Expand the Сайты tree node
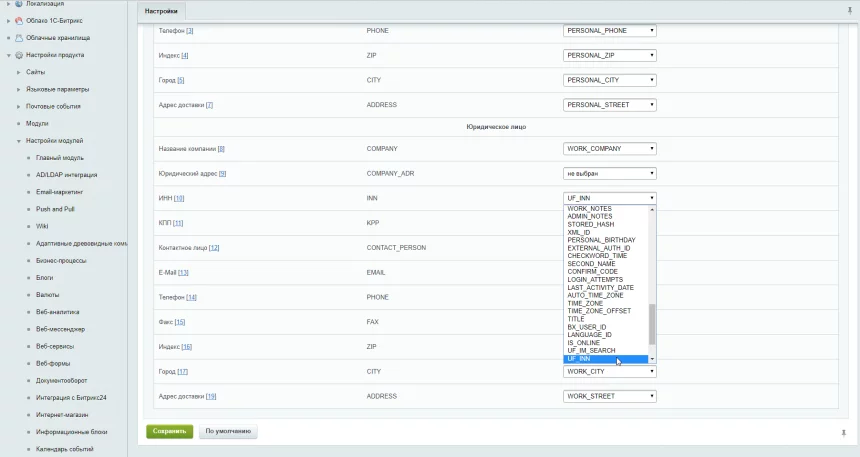860x457 pixels. [x=18, y=72]
